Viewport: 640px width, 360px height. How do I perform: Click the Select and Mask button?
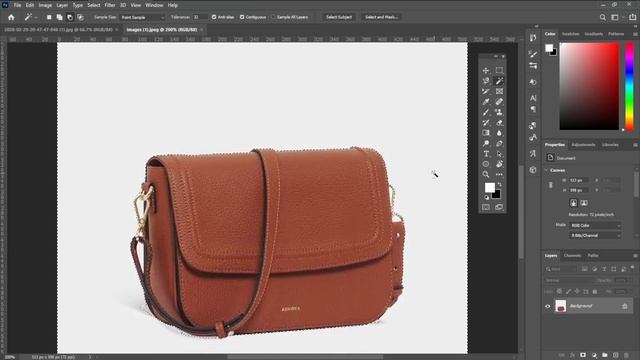(x=381, y=17)
